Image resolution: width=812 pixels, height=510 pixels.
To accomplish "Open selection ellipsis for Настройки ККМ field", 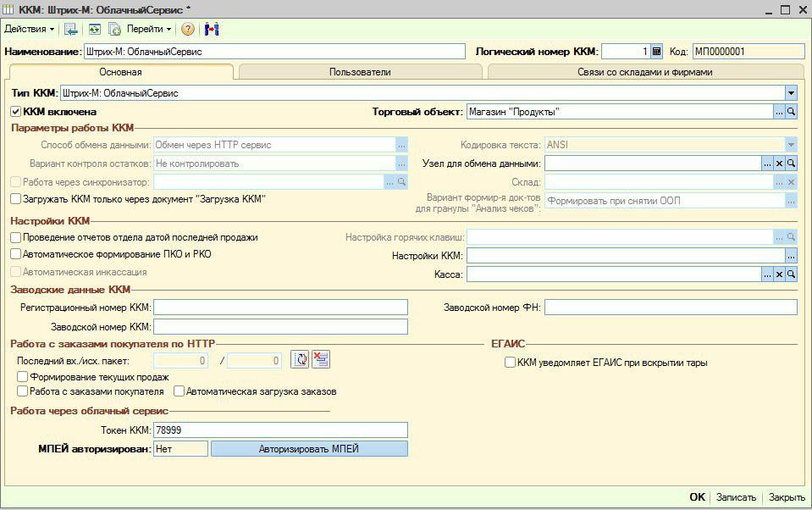I will pos(791,255).
